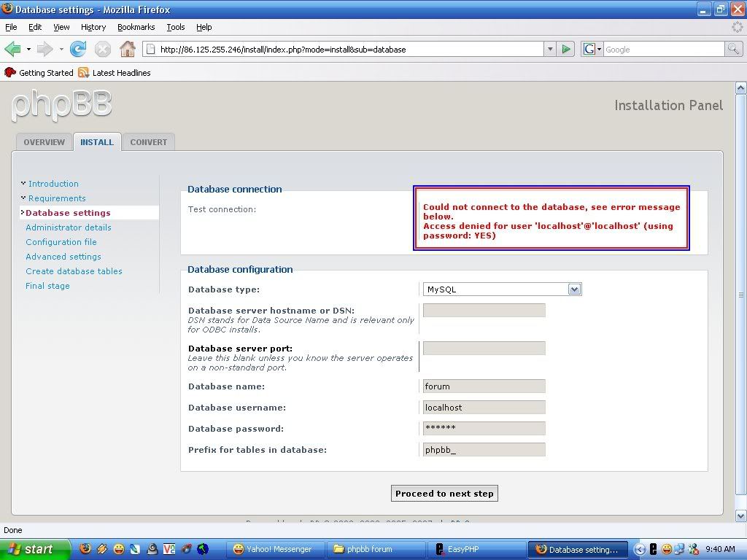Image resolution: width=747 pixels, height=560 pixels.
Task: Switch to the OVERVIEW tab
Action: pos(44,142)
